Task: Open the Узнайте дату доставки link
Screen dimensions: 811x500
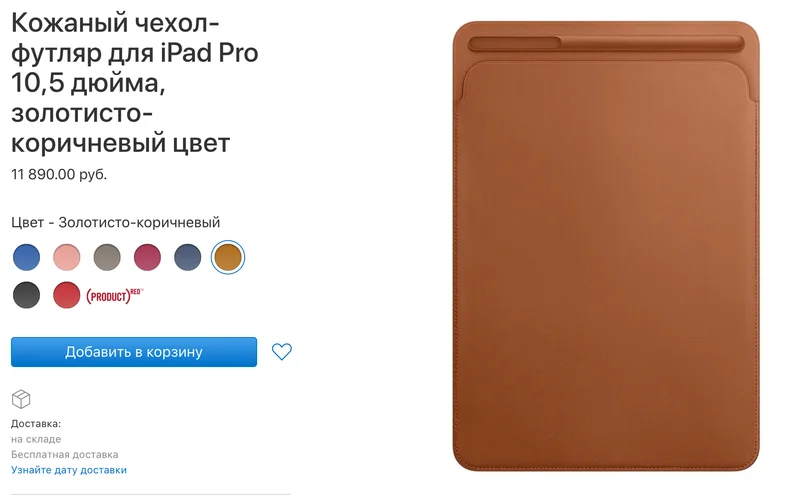Action: click(69, 470)
